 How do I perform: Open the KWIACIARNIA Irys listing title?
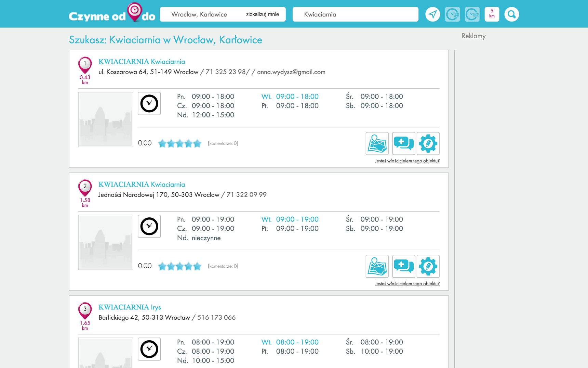point(130,307)
